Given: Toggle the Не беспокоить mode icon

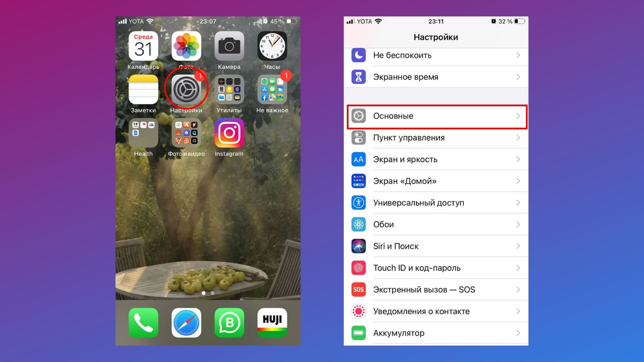Looking at the screenshot, I should (358, 55).
